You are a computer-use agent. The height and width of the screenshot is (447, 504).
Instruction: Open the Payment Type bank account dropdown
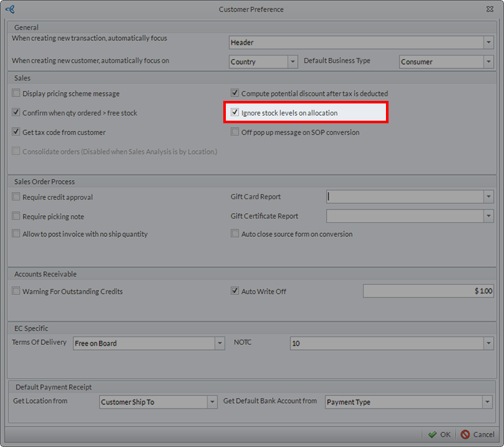point(488,402)
